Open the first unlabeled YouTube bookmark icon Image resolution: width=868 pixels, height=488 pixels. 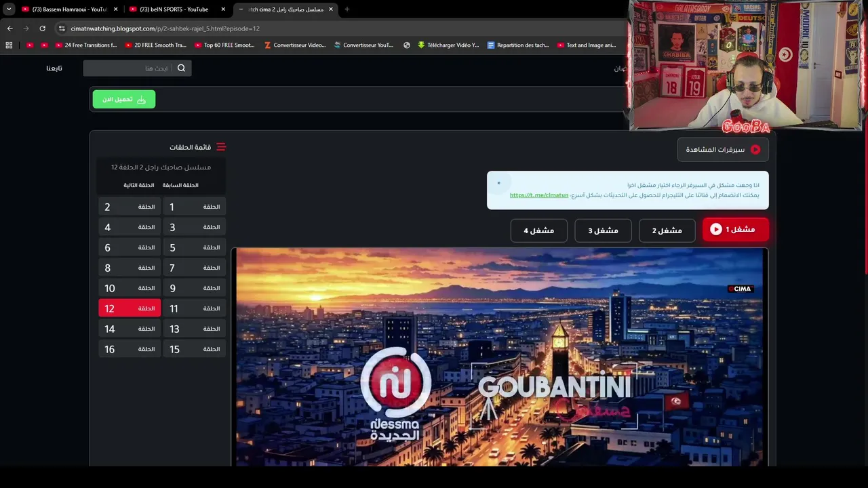(29, 45)
